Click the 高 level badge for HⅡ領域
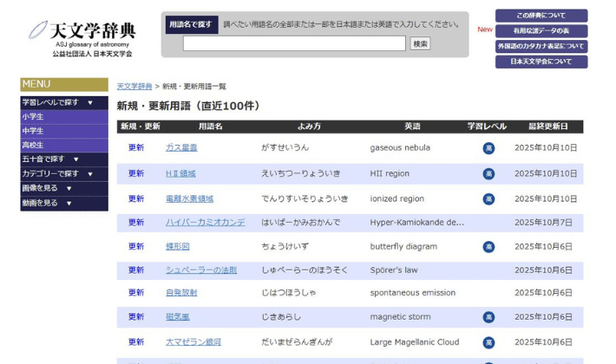Screen dimensions: 616x364 point(488,173)
